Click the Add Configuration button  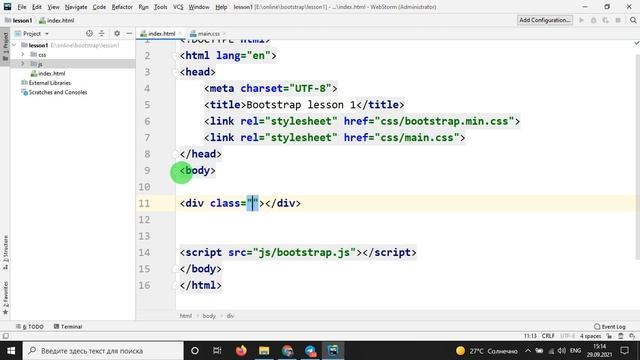click(544, 20)
